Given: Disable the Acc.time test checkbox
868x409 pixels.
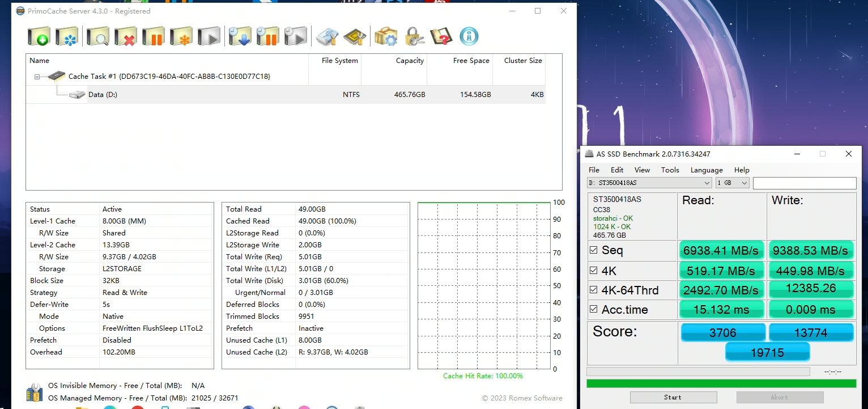Looking at the screenshot, I should point(593,310).
